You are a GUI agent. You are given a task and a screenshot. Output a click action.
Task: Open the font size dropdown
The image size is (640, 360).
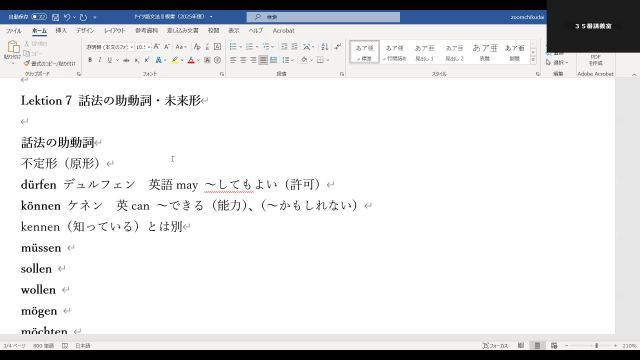pyautogui.click(x=149, y=47)
